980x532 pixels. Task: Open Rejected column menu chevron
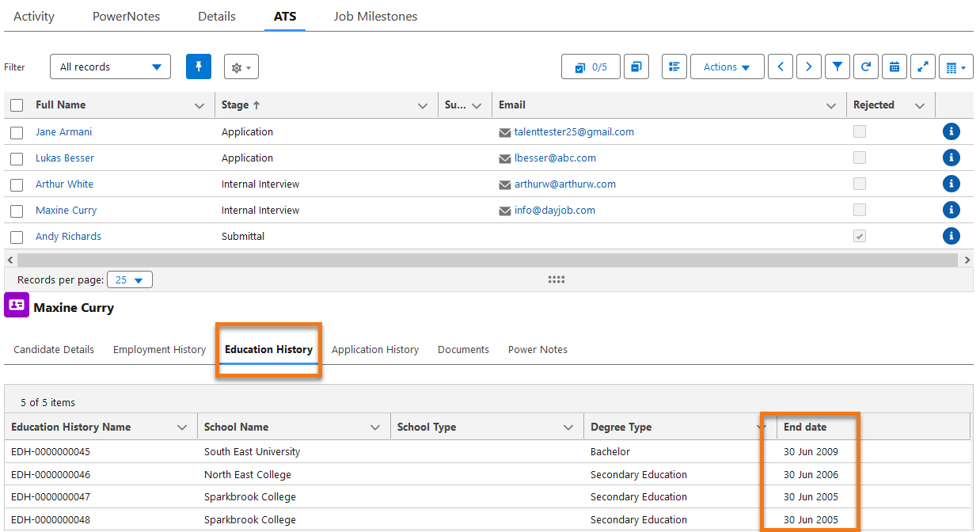920,105
